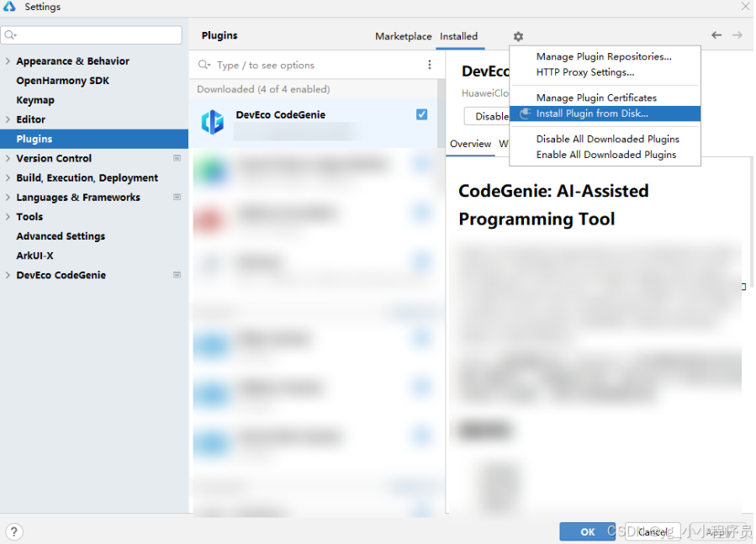
Task: Click the Downloaded (4 of 4 enabled) header
Action: coord(264,89)
